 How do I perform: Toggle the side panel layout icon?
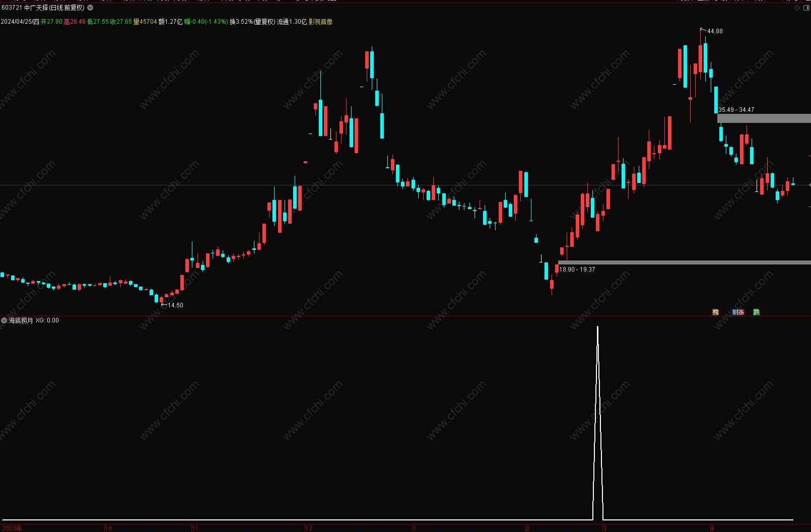[805, 8]
